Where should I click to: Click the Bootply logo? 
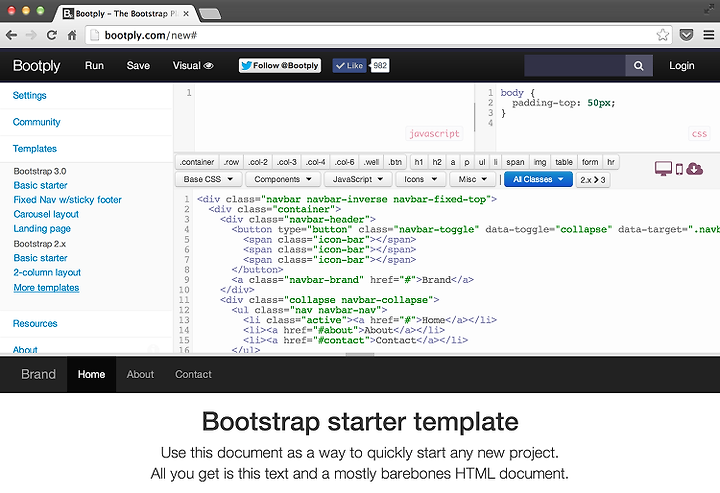pyautogui.click(x=36, y=66)
